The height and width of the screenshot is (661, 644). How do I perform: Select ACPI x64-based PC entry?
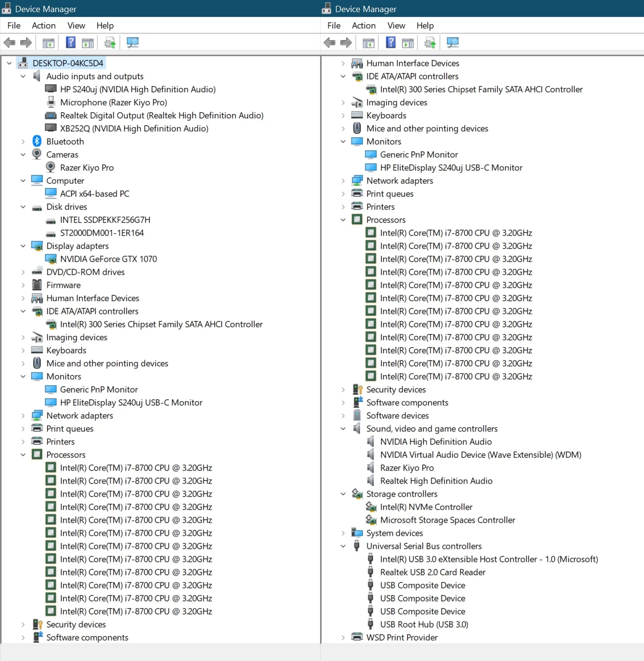pyautogui.click(x=94, y=193)
